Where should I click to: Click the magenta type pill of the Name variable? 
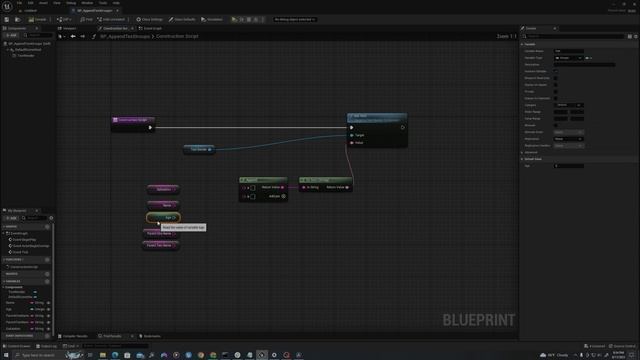tap(32, 303)
